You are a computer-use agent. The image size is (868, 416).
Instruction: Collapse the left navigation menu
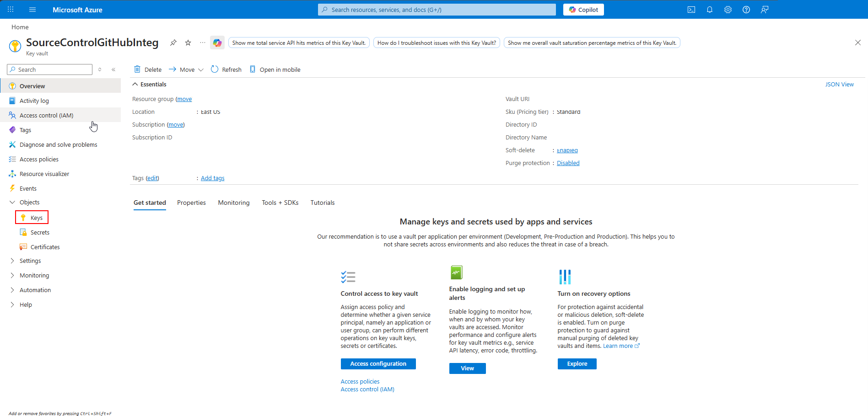click(x=113, y=69)
